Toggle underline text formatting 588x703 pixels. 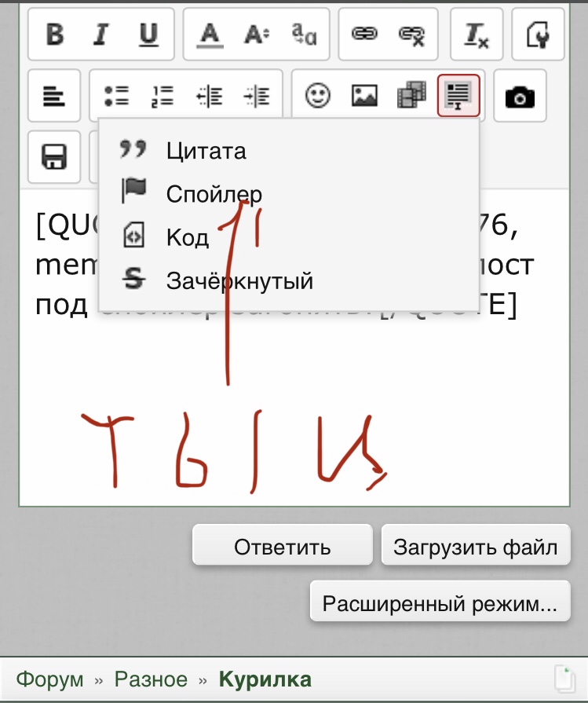(148, 35)
